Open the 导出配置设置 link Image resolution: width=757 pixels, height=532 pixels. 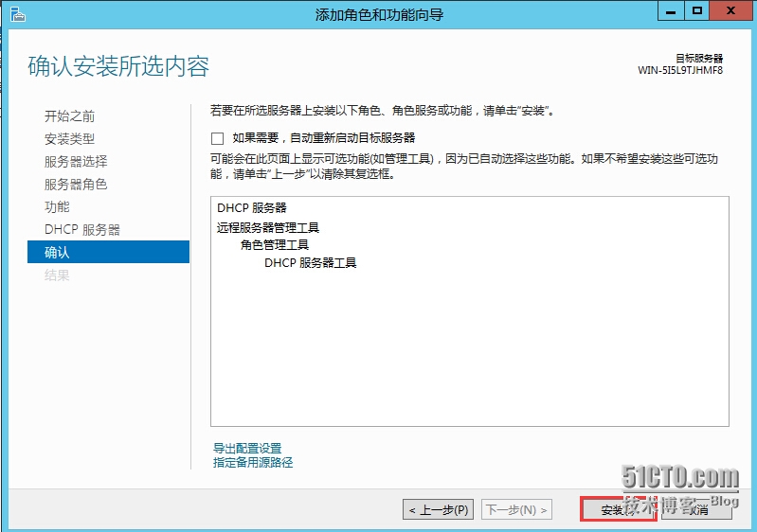click(x=247, y=448)
